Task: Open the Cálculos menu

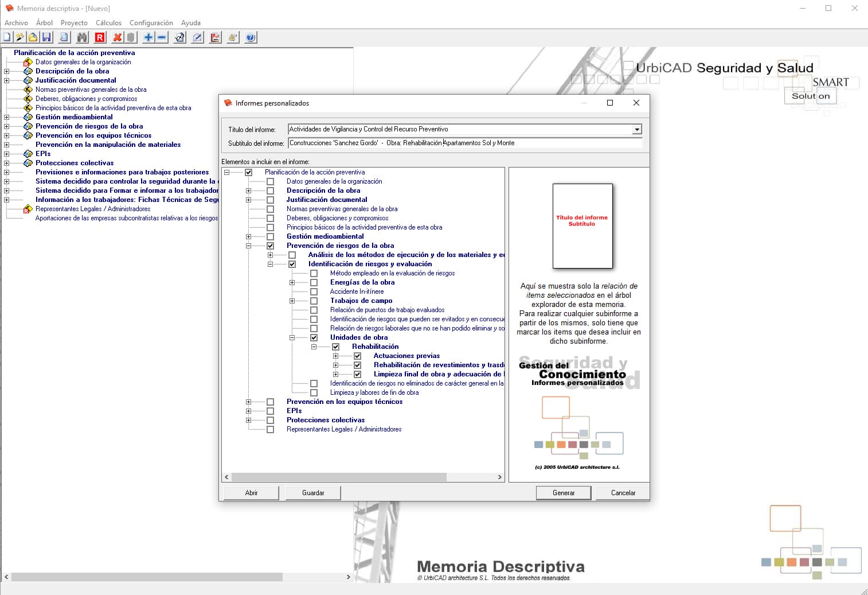Action: point(108,23)
